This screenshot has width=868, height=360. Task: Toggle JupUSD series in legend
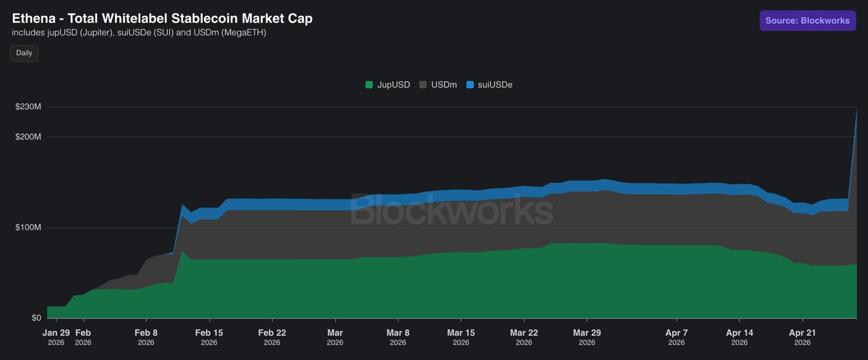click(x=388, y=85)
